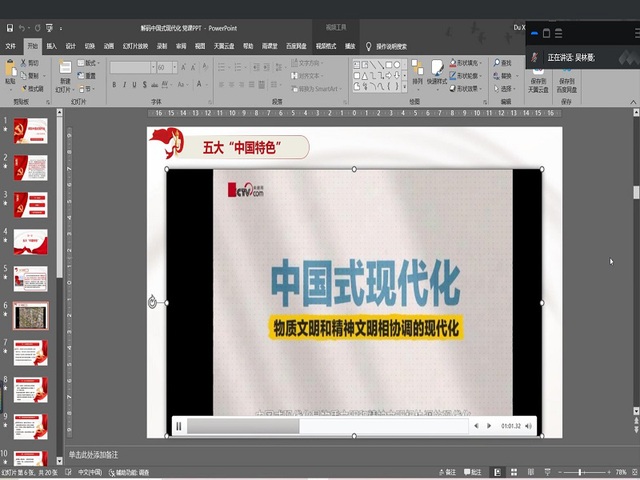Open the Insert ribbon tab
Image resolution: width=640 pixels, height=480 pixels.
click(51, 46)
